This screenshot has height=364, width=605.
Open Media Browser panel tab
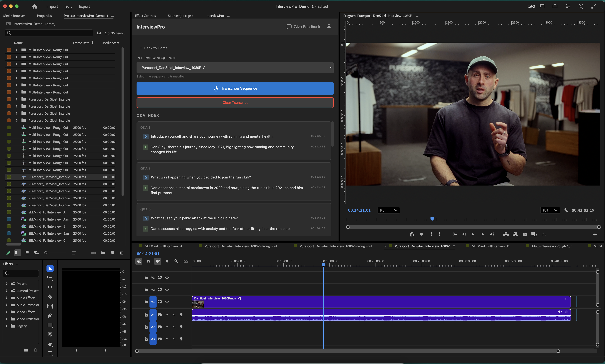coord(14,16)
